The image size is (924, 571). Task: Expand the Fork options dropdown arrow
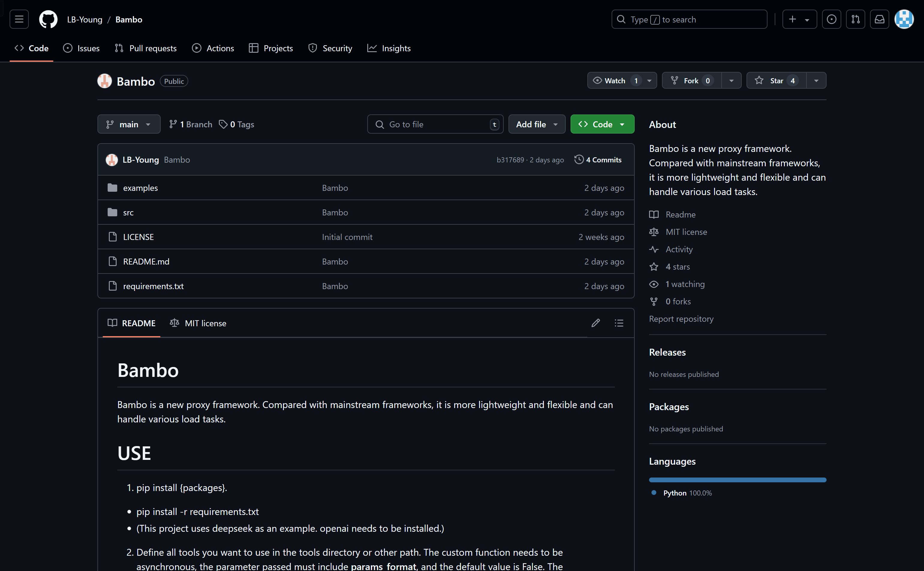pos(732,81)
